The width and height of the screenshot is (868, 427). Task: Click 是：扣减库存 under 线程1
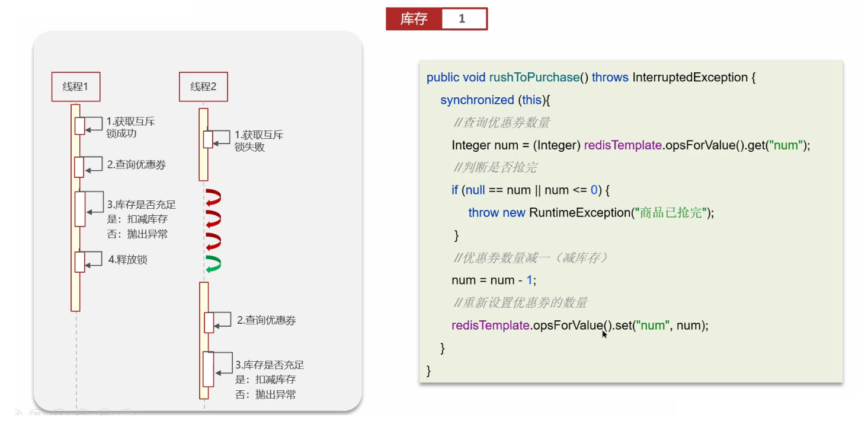(137, 219)
